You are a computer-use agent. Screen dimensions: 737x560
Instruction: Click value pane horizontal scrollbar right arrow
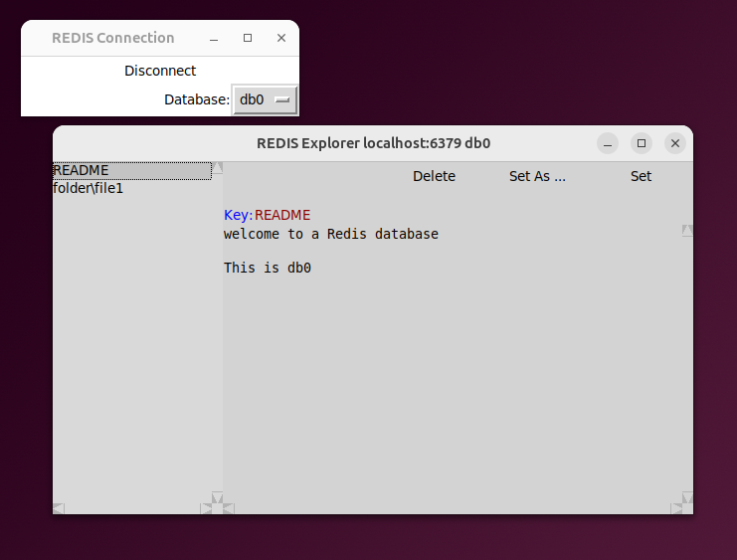tap(676, 508)
